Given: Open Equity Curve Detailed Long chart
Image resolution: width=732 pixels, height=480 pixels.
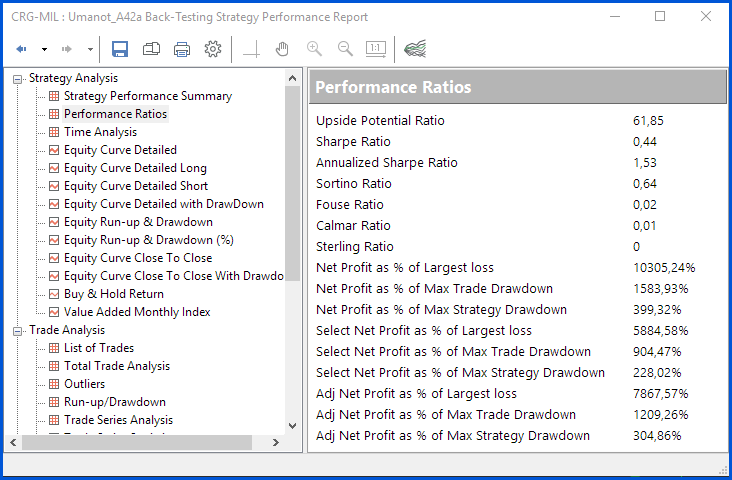Looking at the screenshot, I should pyautogui.click(x=135, y=168).
